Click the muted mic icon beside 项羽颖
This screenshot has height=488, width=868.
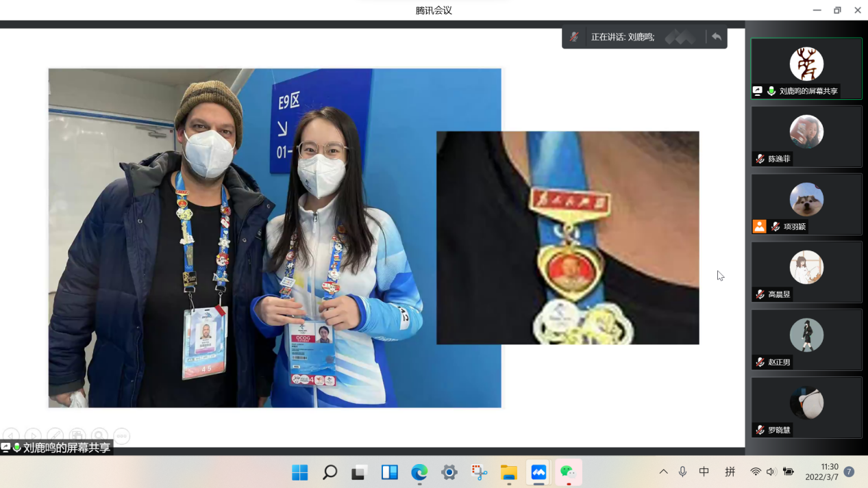(x=776, y=227)
